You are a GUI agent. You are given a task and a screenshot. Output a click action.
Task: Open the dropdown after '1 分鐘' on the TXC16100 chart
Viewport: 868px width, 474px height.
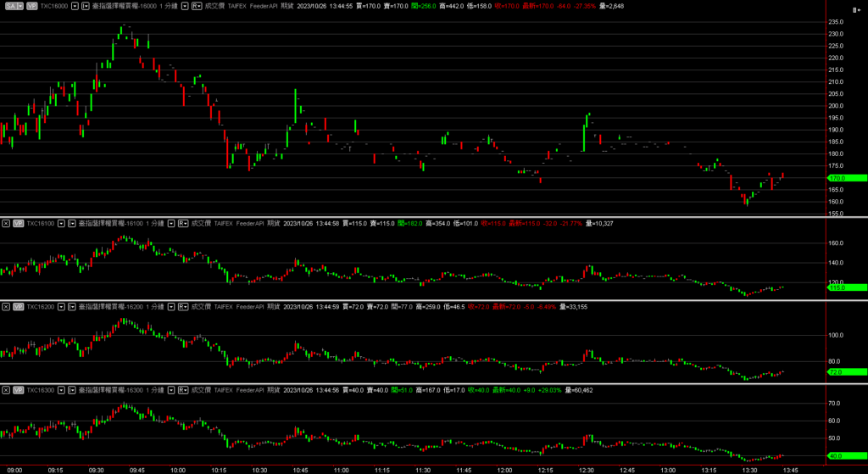point(171,223)
